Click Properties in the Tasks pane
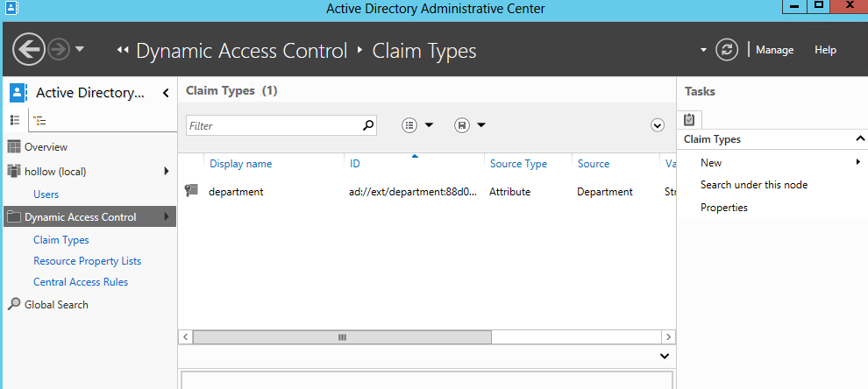The height and width of the screenshot is (389, 868). 723,208
